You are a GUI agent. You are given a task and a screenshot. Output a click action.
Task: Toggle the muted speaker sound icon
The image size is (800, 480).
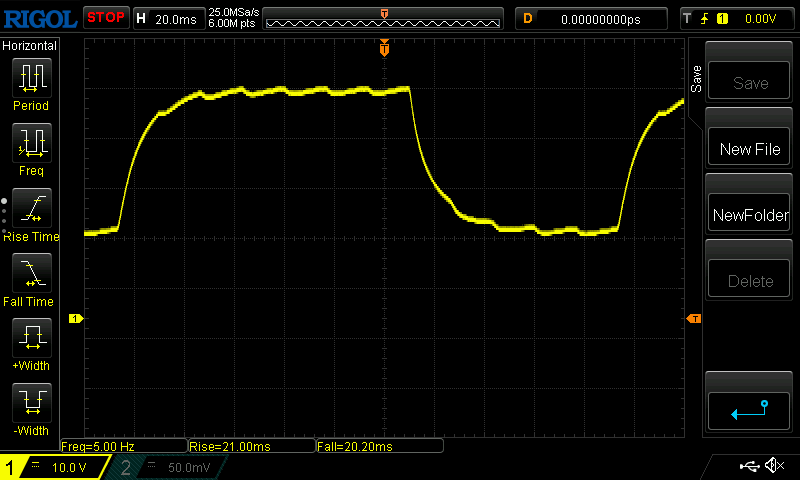click(x=774, y=465)
